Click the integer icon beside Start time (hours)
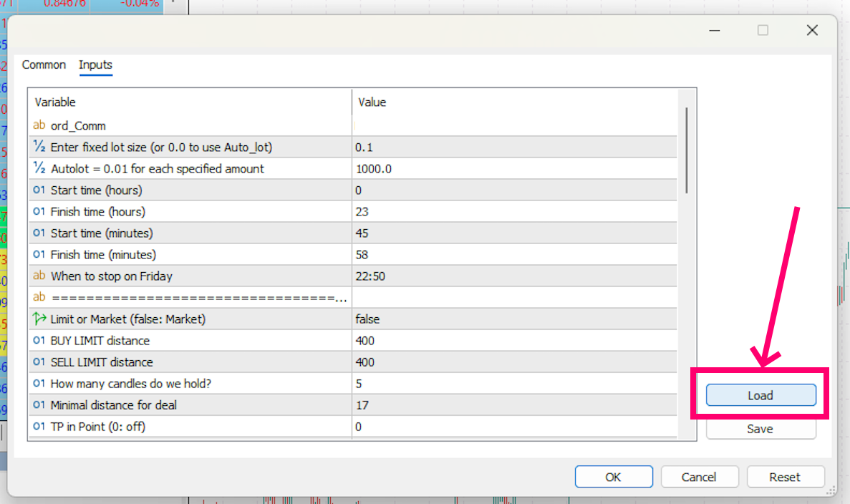The image size is (850, 504). pos(39,190)
